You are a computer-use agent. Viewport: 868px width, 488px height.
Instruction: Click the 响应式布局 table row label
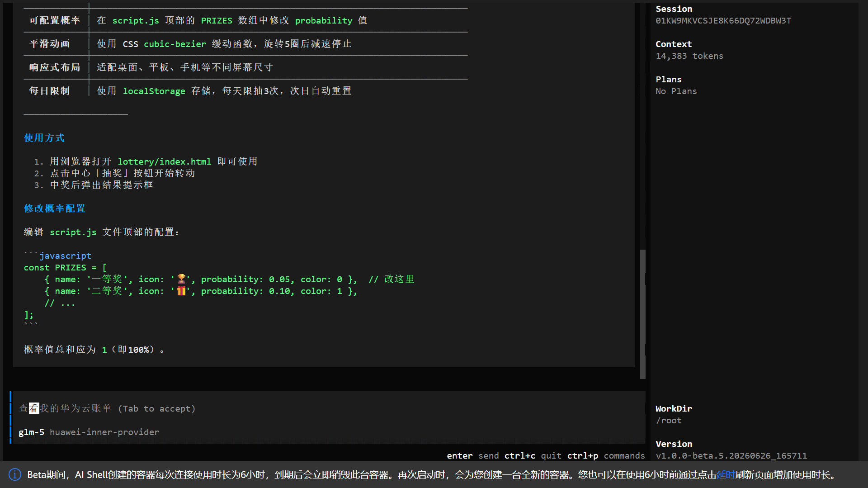coord(55,67)
